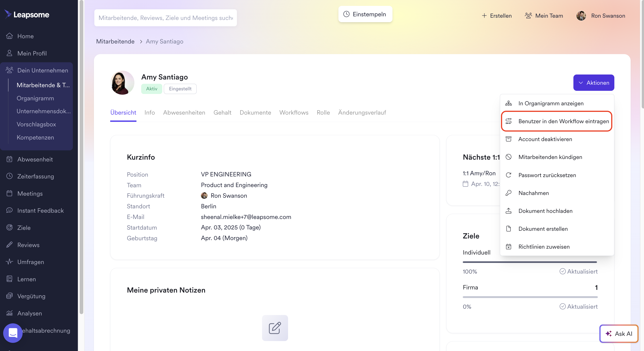Click the Individuell goals progress bar
The image size is (644, 351).
tap(530, 262)
